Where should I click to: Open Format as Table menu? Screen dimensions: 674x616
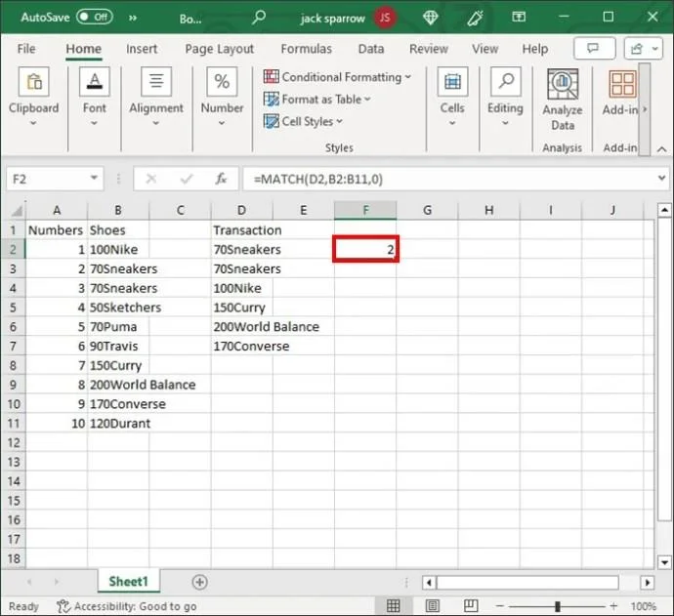point(316,100)
